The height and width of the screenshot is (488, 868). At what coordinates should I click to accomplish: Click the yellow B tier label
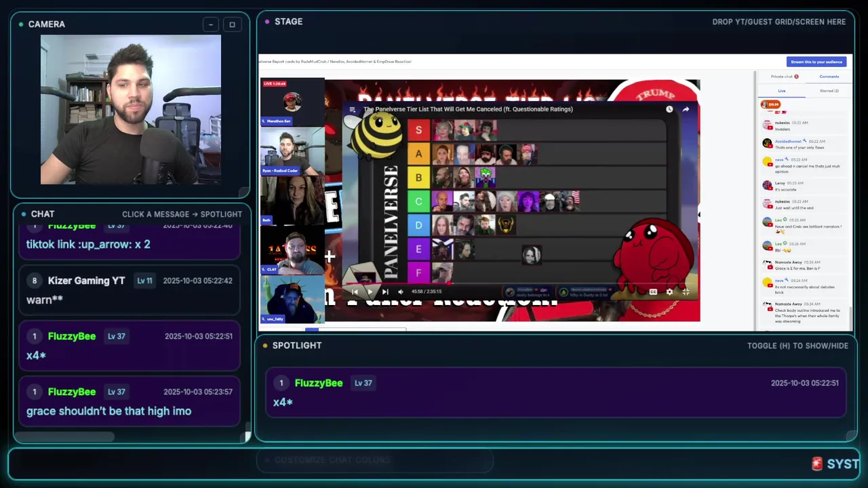pos(418,178)
